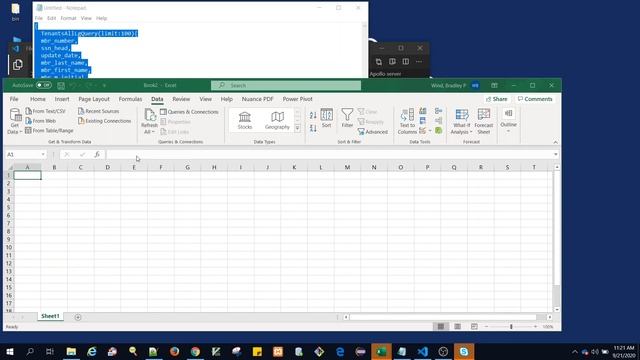640x360 pixels.
Task: Switch to the Review tab
Action: [x=181, y=99]
